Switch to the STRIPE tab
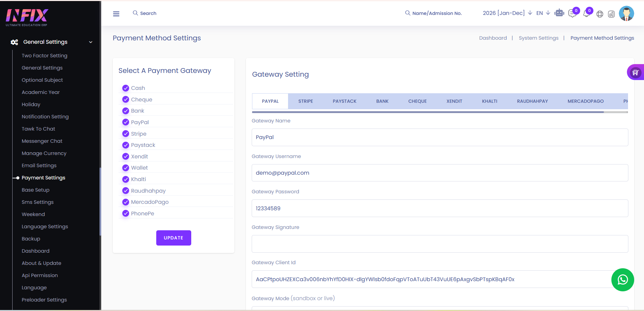 coord(306,101)
